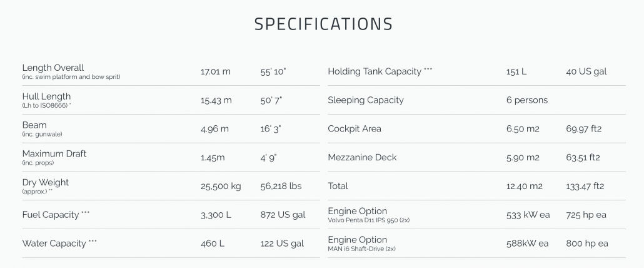Viewport: 644px width, 268px height.
Task: Select the Hull Length row label
Action: point(46,96)
